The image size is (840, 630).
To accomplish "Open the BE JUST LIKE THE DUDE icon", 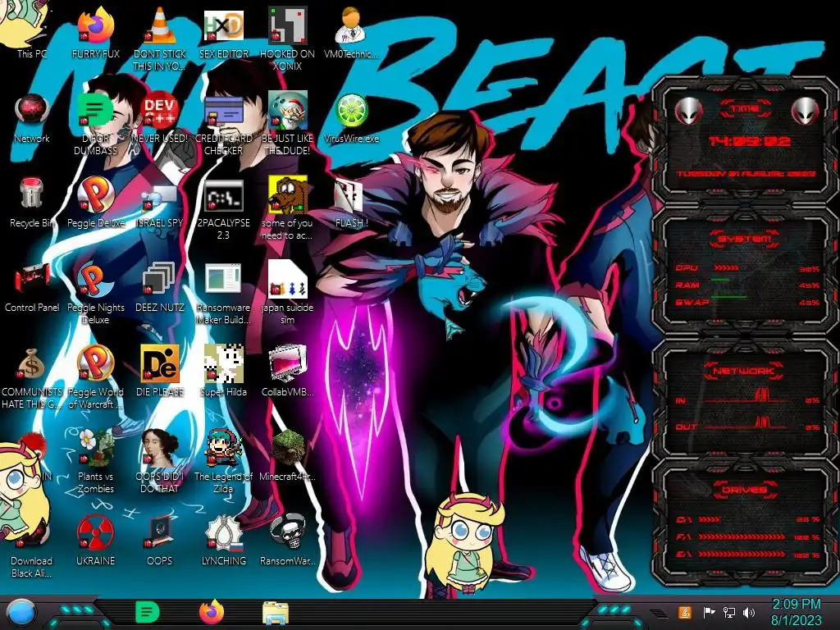I will [x=287, y=122].
